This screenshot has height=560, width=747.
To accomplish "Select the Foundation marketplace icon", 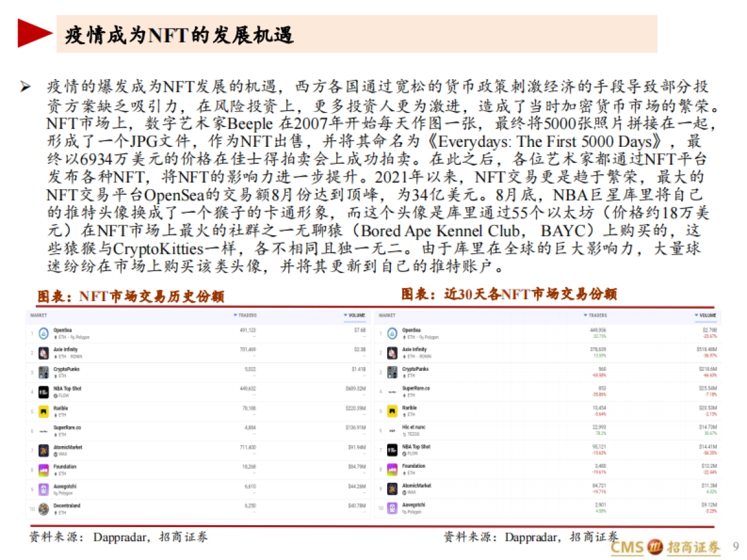I will click(x=44, y=469).
